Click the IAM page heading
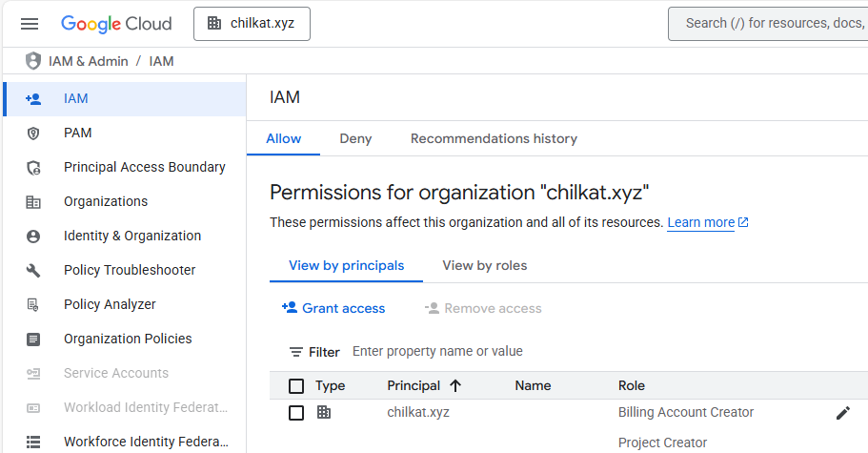Screen dimensions: 868x453 click(285, 97)
